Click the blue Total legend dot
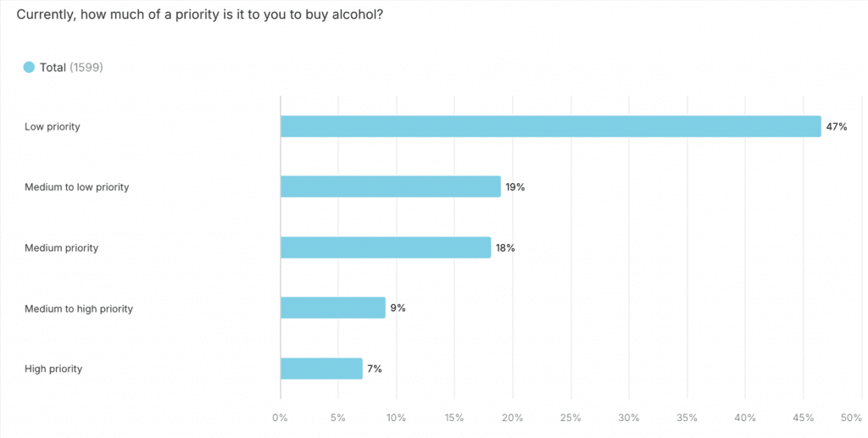This screenshot has height=438, width=868. (29, 67)
